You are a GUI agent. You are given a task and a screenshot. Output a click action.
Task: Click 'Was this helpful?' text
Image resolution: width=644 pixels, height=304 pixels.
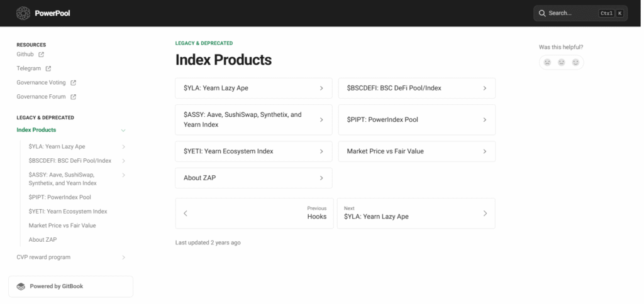click(x=561, y=47)
